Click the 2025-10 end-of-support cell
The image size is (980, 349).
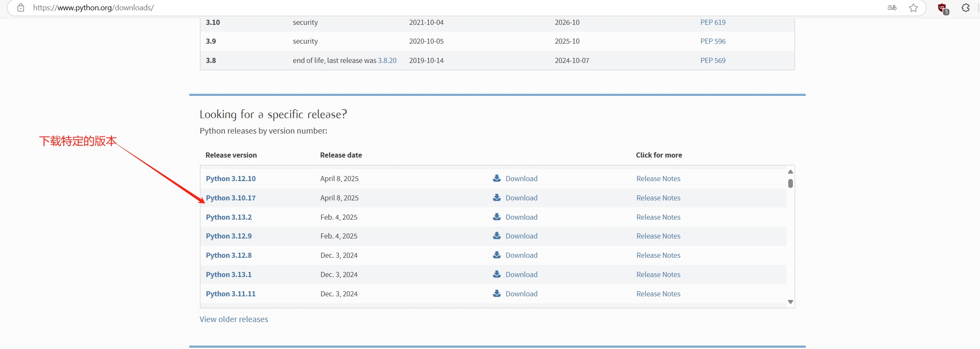567,41
